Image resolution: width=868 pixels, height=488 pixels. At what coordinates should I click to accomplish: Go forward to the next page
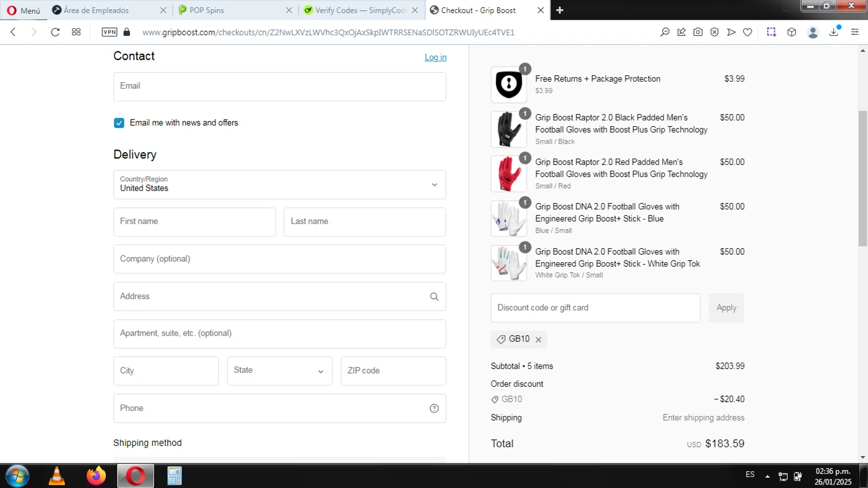click(34, 32)
